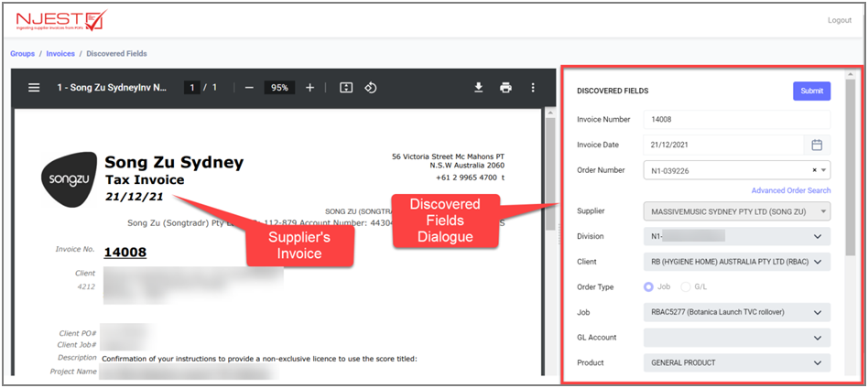Select the Job order type
Image resolution: width=868 pixels, height=388 pixels.
pos(648,286)
